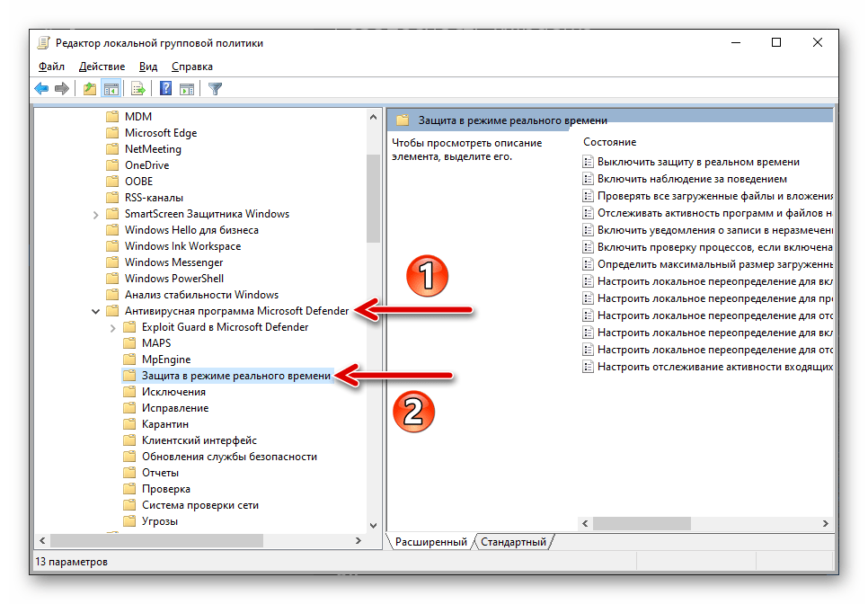The image size is (868, 604).
Task: Open the Действие menu
Action: [x=102, y=67]
